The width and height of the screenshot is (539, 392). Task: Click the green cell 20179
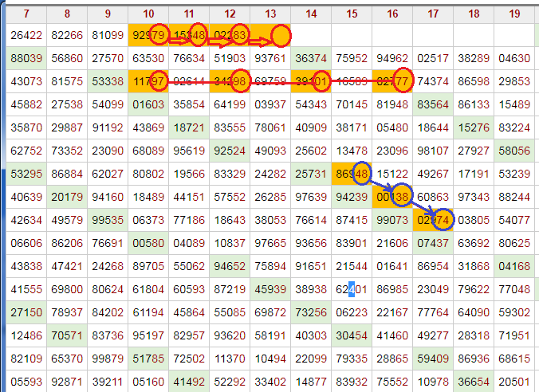point(67,197)
